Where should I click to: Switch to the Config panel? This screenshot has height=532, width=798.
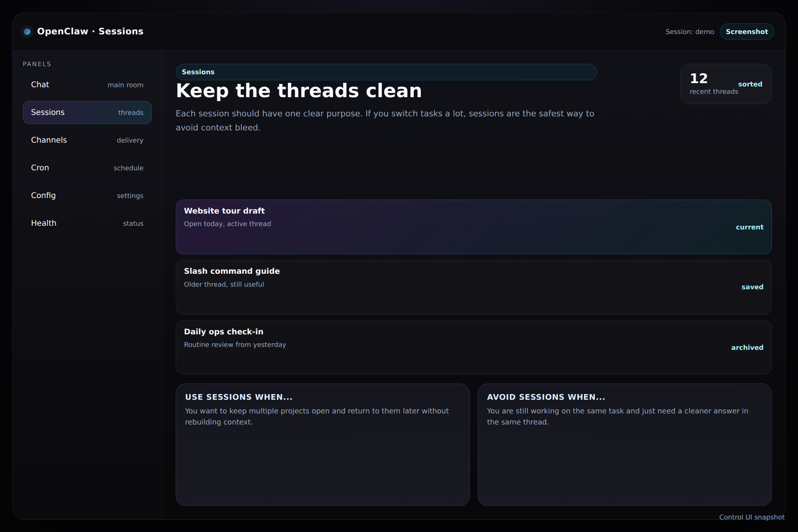pyautogui.click(x=87, y=195)
